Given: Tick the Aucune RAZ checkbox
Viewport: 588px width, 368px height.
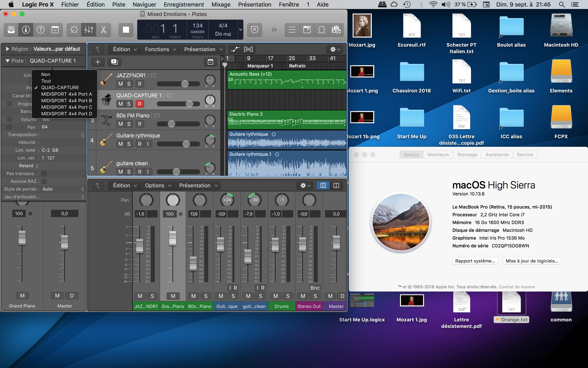Looking at the screenshot, I should pos(44,181).
